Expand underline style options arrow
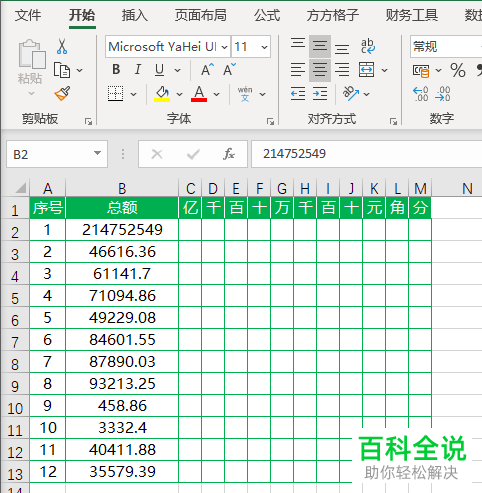Screen dimensions: 482x493 pos(178,70)
